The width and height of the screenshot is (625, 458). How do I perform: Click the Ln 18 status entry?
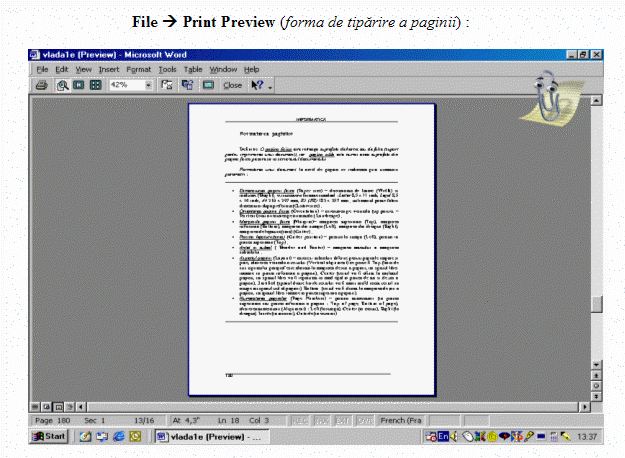click(x=229, y=421)
